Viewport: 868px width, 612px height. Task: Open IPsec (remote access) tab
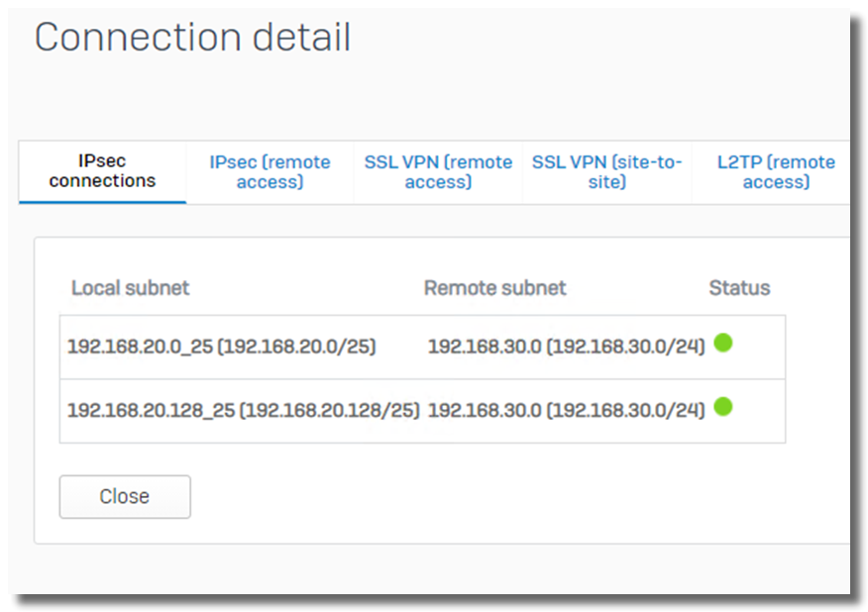[x=270, y=172]
